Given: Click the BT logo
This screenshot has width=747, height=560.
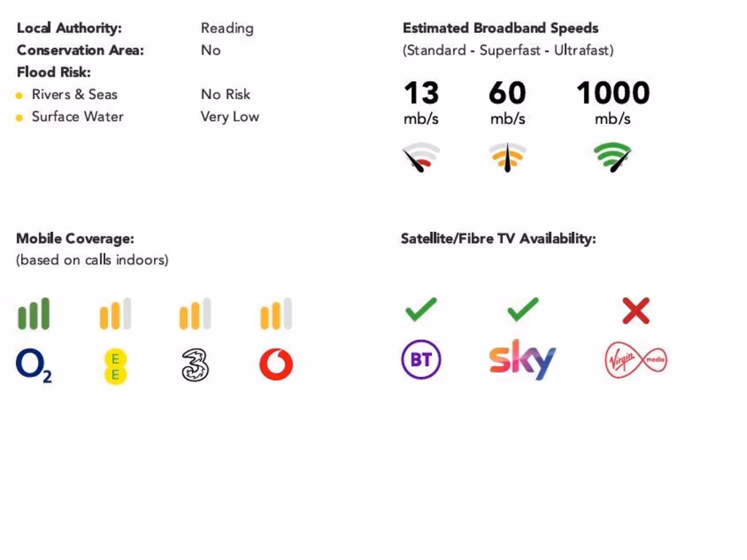Looking at the screenshot, I should [421, 360].
